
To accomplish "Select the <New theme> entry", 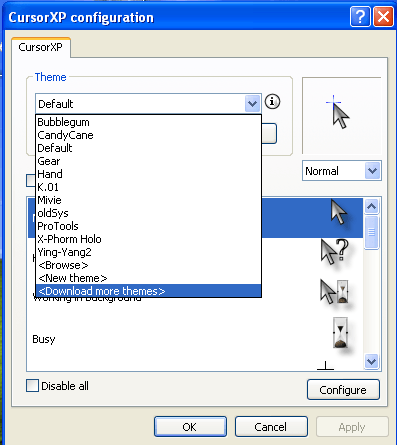I will pyautogui.click(x=148, y=278).
